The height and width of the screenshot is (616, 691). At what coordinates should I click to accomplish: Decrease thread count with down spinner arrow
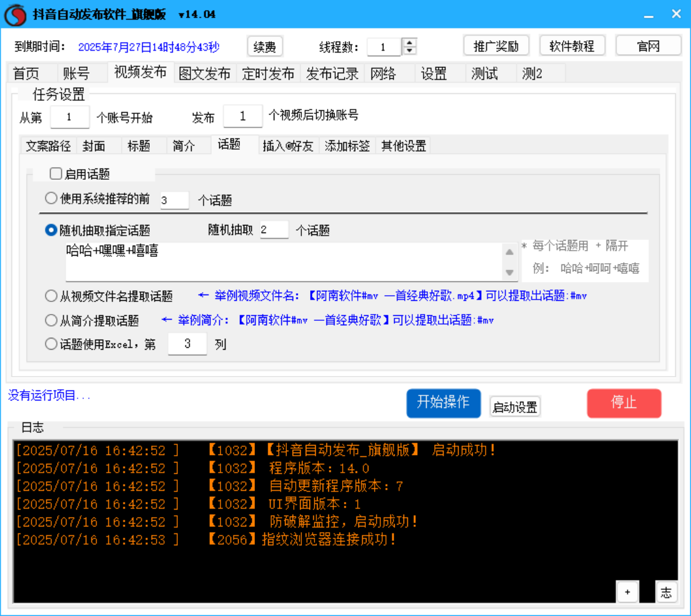pos(409,51)
